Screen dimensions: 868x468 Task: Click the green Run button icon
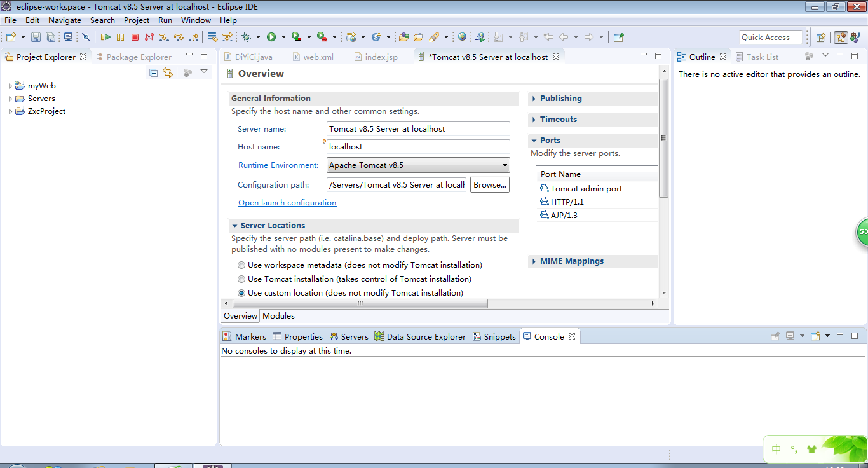[x=271, y=37]
